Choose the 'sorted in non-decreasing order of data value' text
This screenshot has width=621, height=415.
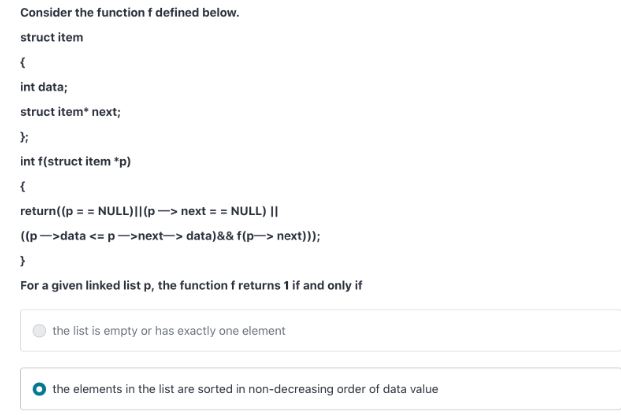tap(245, 389)
